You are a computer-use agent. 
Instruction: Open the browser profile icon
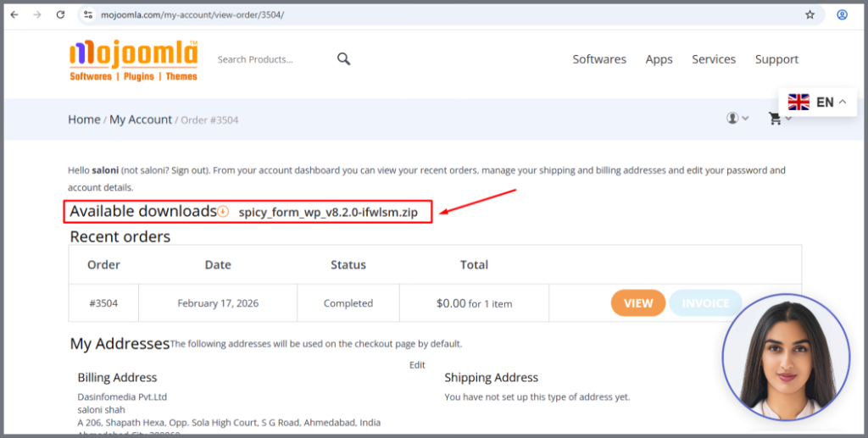coord(842,14)
